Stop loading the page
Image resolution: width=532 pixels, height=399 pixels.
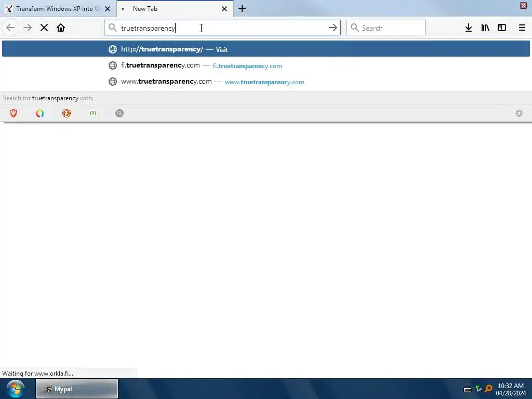pyautogui.click(x=44, y=28)
